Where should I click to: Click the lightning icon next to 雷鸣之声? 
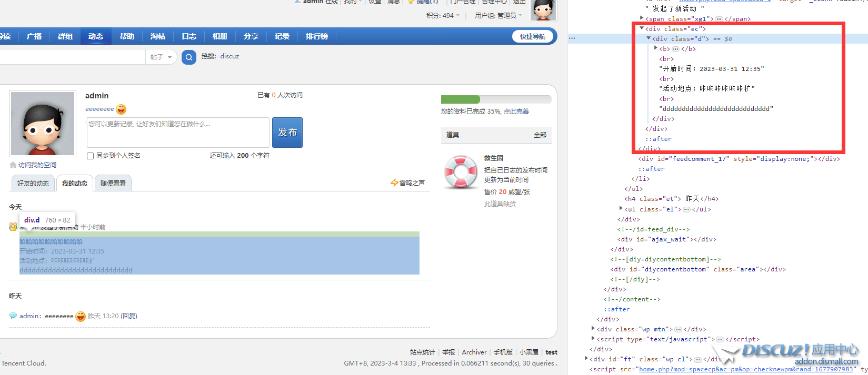(x=394, y=183)
